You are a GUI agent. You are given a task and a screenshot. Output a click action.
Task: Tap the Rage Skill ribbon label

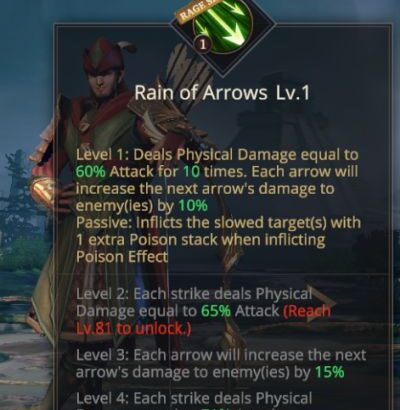point(190,13)
